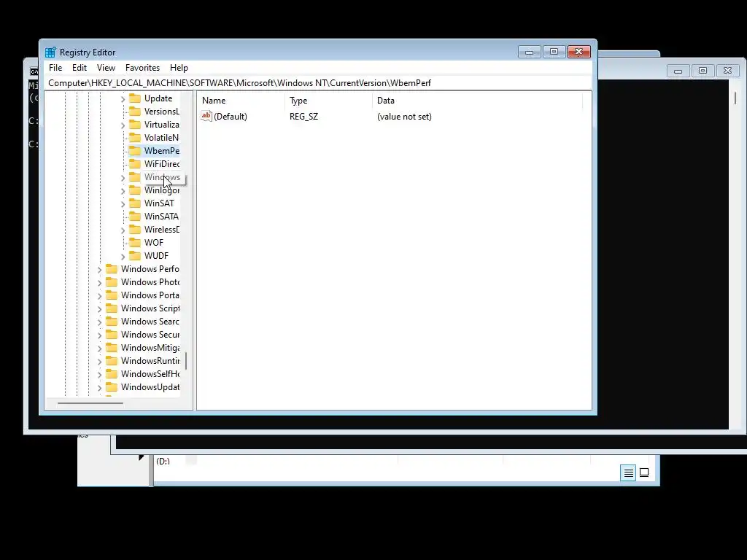Viewport: 747px width, 560px height.
Task: Expand the WindowsMitiga key
Action: [99, 348]
